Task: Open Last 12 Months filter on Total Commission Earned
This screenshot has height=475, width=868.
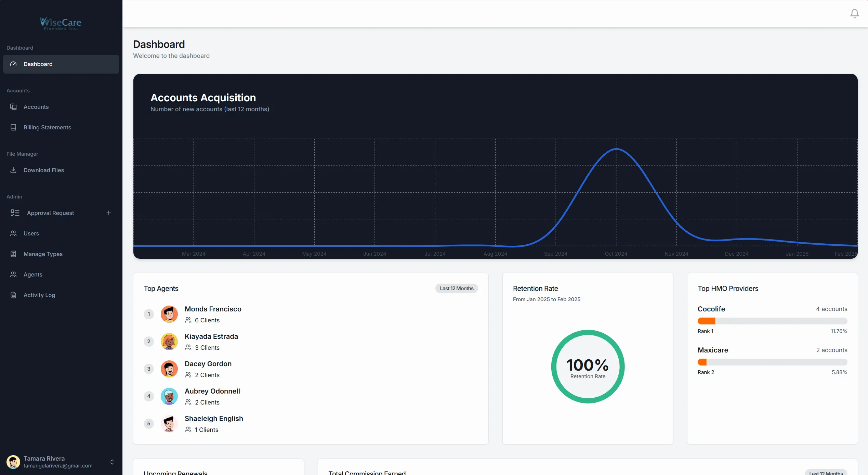Action: point(826,472)
